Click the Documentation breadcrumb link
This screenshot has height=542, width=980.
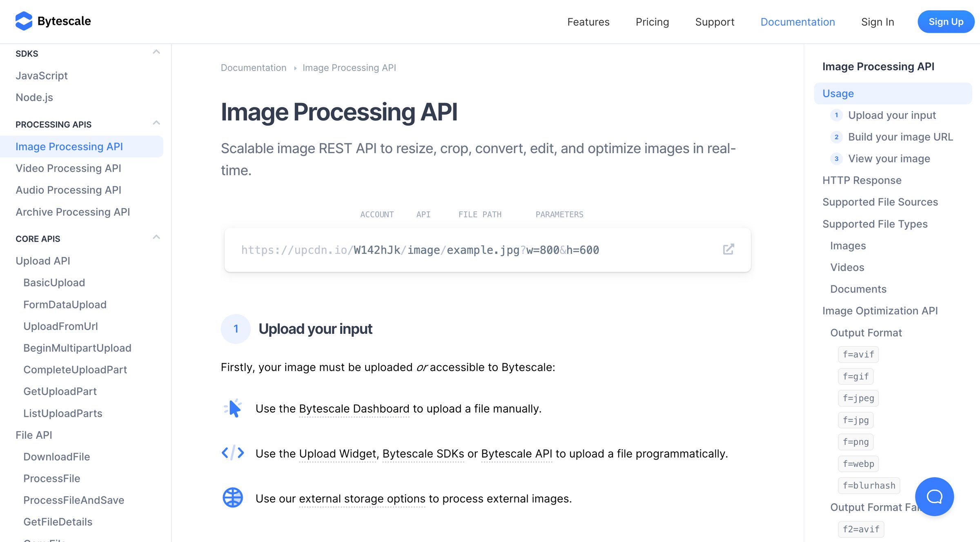tap(254, 68)
